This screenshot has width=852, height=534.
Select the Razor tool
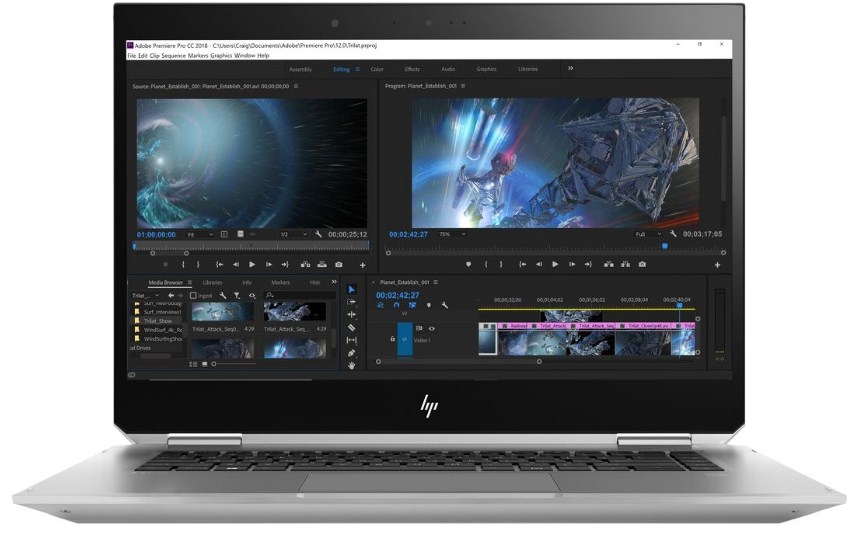(x=351, y=327)
